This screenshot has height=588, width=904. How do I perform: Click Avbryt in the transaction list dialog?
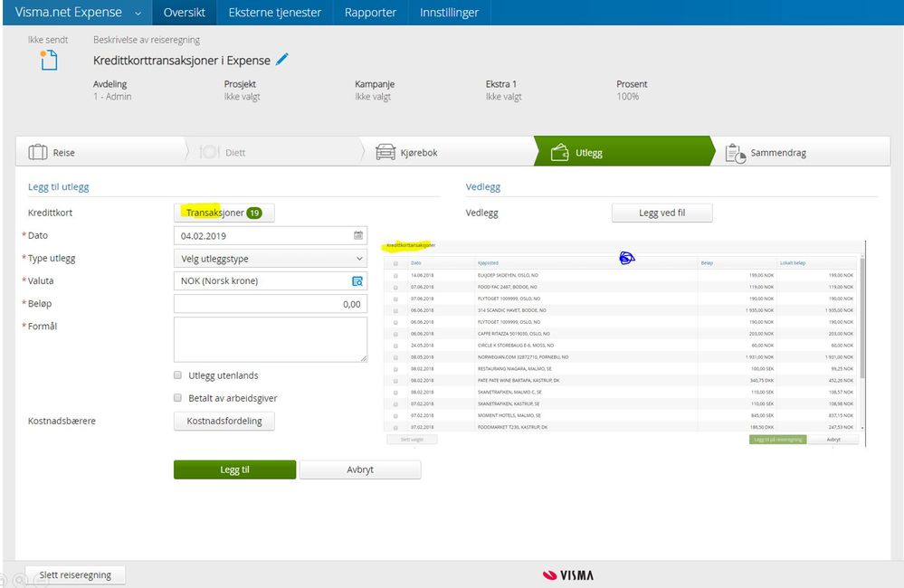(x=833, y=440)
